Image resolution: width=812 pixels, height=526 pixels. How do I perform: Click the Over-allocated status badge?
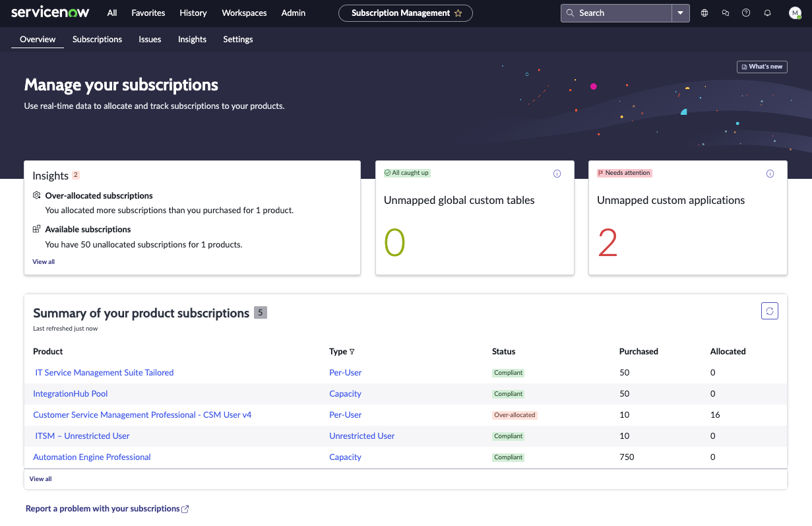click(515, 415)
